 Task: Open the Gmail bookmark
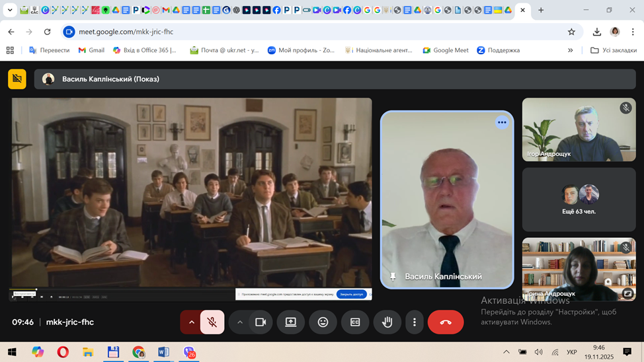[91, 50]
